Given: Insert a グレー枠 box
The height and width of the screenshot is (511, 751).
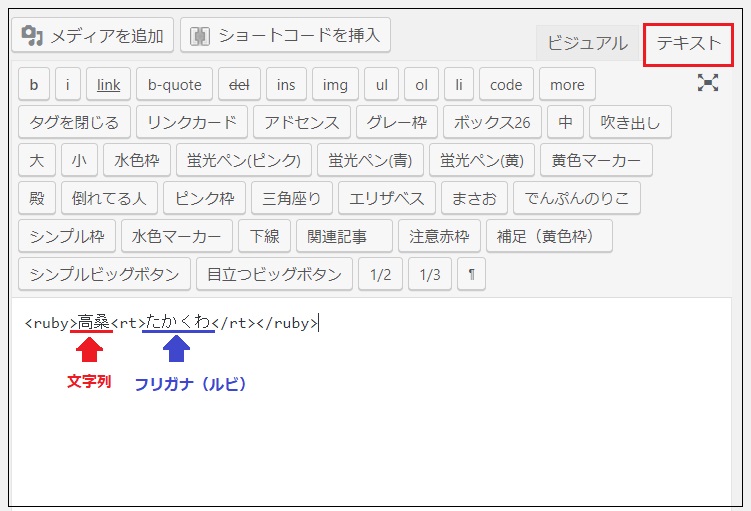Looking at the screenshot, I should [397, 122].
